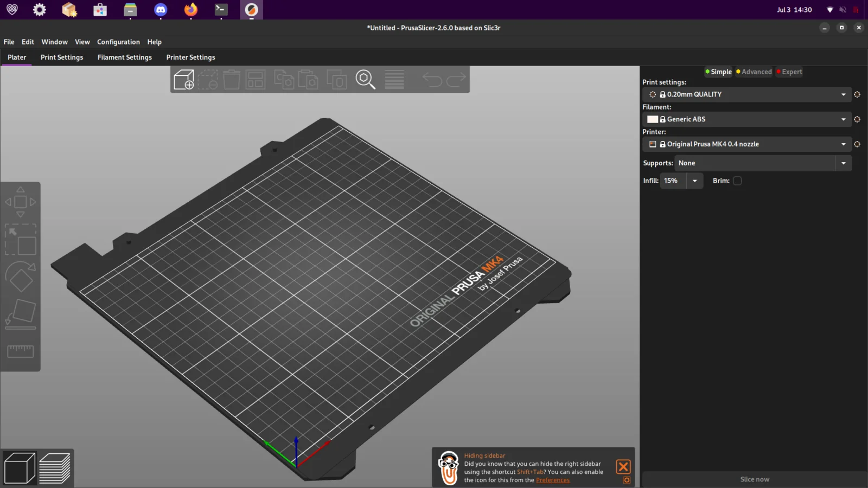Switch to 3D editor cube view
The width and height of the screenshot is (868, 488).
(x=20, y=468)
